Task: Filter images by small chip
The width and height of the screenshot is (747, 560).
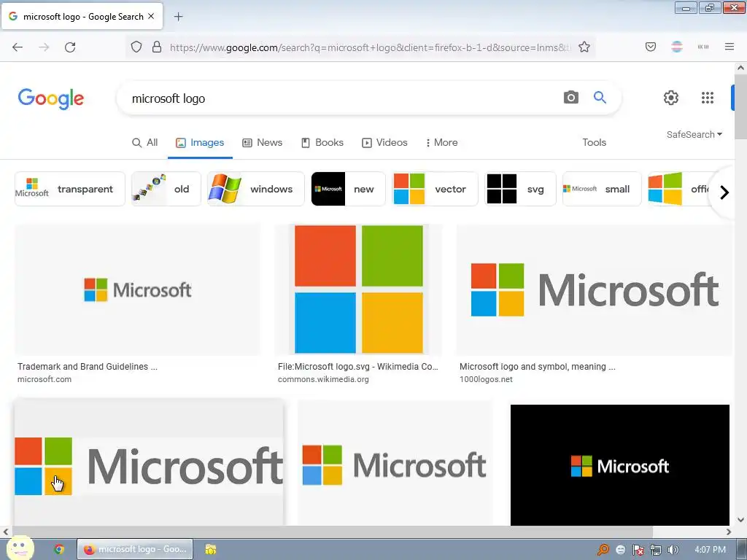Action: click(x=602, y=189)
